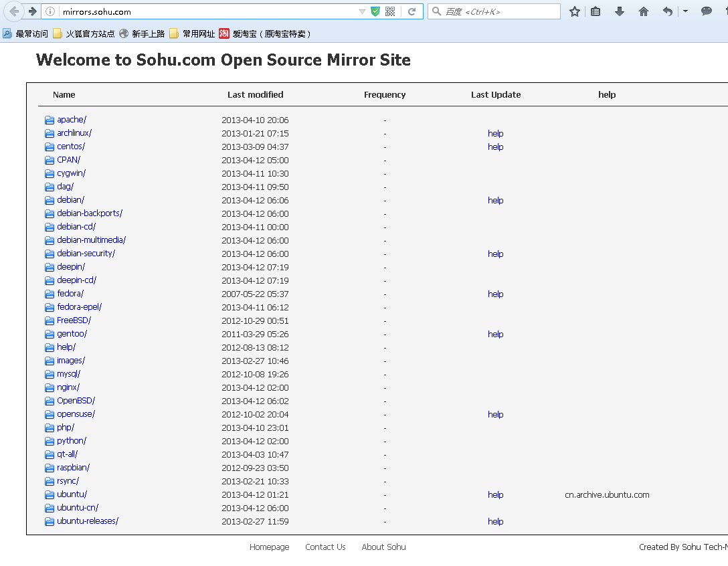Viewport: 728px width, 566px height.
Task: Click the Name column header
Action: (64, 95)
